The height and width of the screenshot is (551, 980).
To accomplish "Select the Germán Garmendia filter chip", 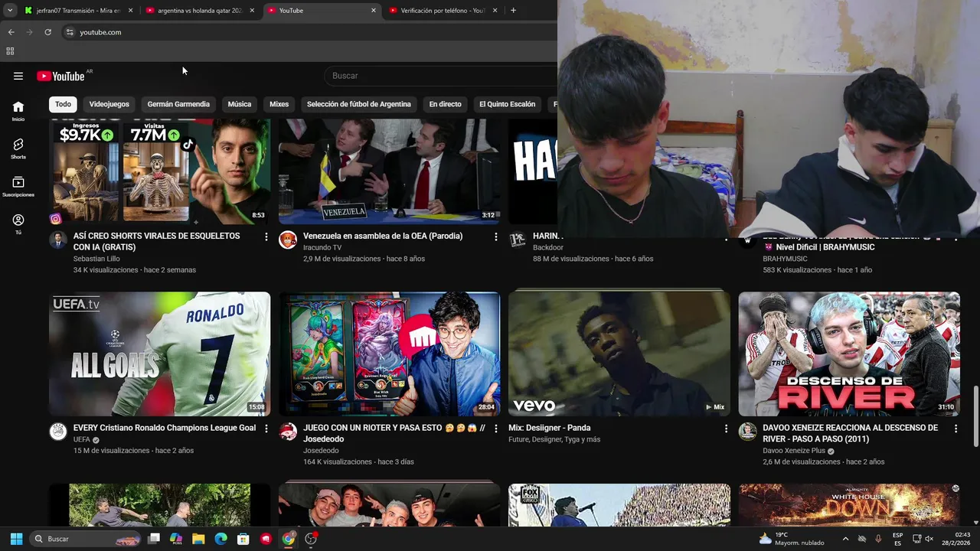I will 178,104.
